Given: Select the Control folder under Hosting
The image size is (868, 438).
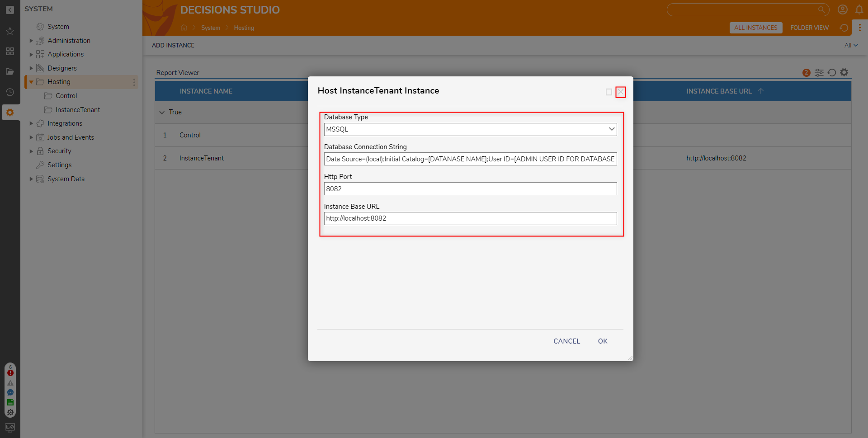Looking at the screenshot, I should [x=66, y=96].
